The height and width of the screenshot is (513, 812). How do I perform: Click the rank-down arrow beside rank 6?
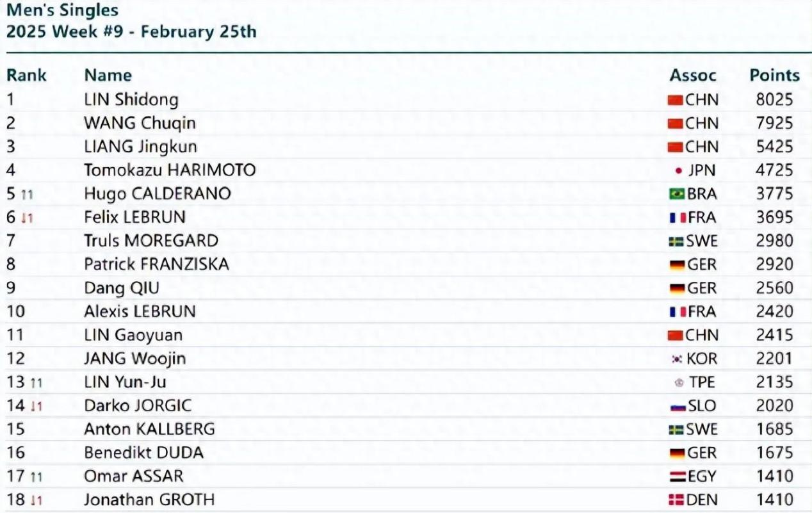pyautogui.click(x=26, y=218)
